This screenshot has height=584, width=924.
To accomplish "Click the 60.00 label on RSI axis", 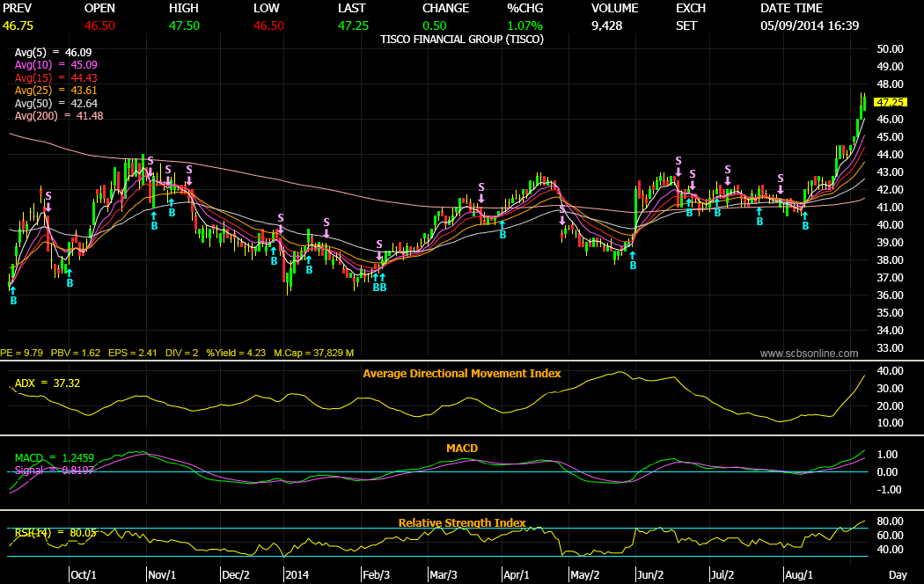I will point(890,536).
